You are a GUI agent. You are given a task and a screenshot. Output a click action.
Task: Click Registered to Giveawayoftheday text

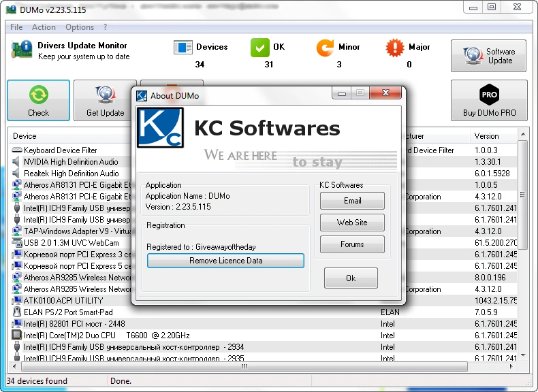point(201,247)
